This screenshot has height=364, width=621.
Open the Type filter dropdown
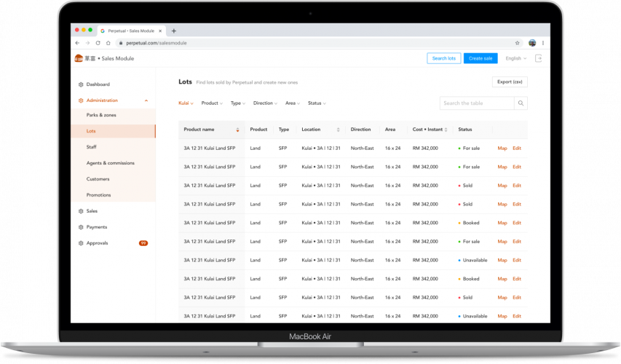click(238, 103)
